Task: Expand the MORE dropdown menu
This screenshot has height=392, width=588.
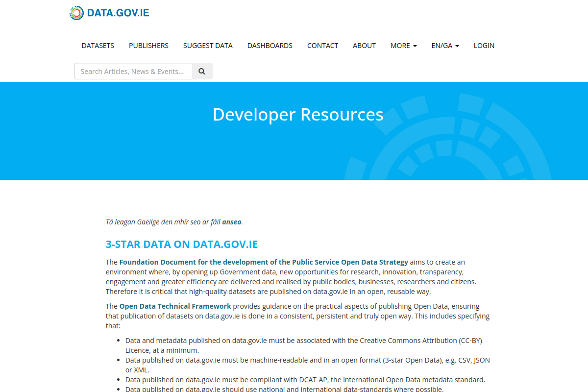Action: pos(404,46)
